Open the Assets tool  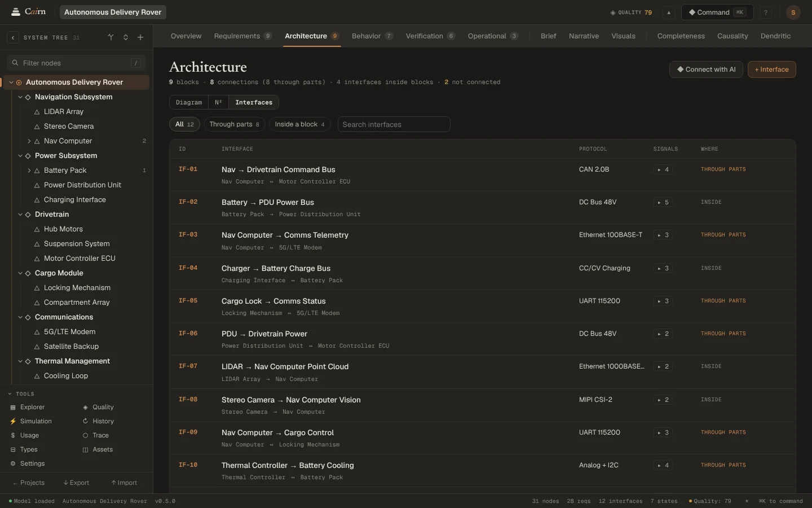[x=98, y=449]
